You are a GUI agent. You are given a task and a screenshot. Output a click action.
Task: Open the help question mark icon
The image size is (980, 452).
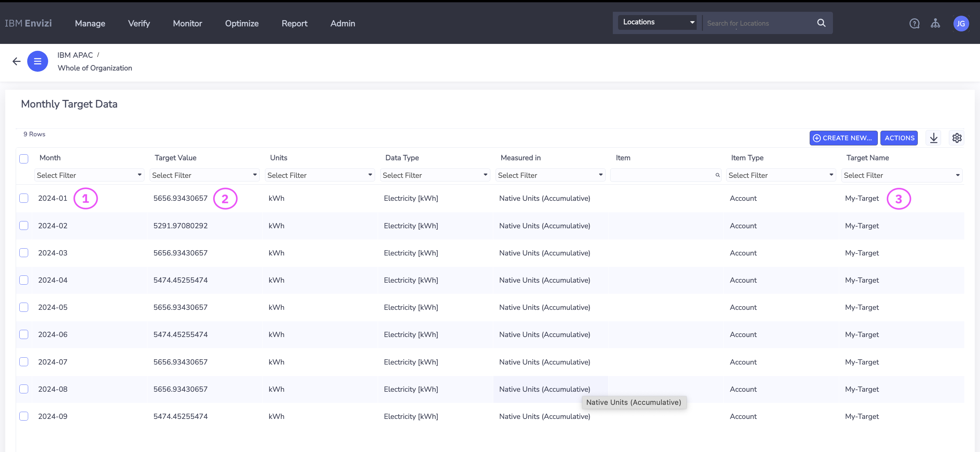point(914,24)
